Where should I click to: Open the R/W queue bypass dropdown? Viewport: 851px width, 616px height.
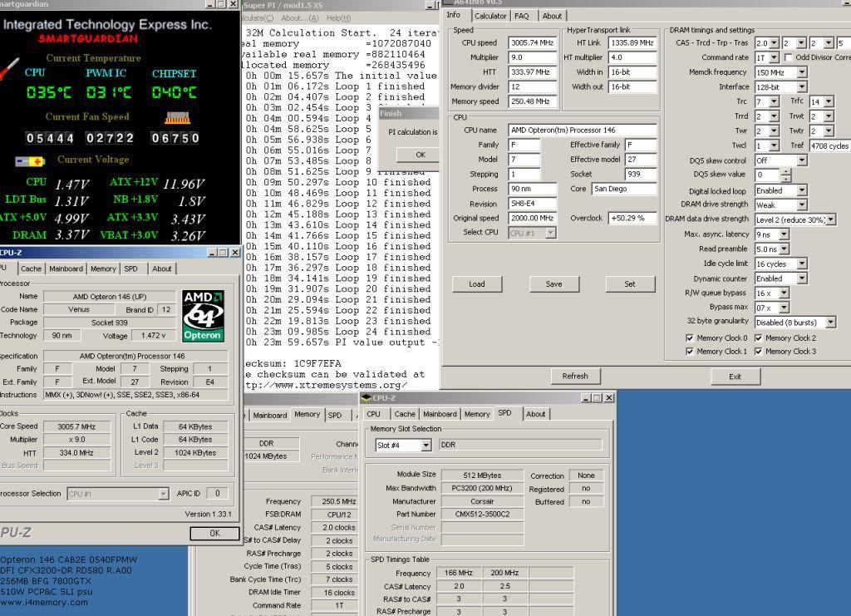785,293
